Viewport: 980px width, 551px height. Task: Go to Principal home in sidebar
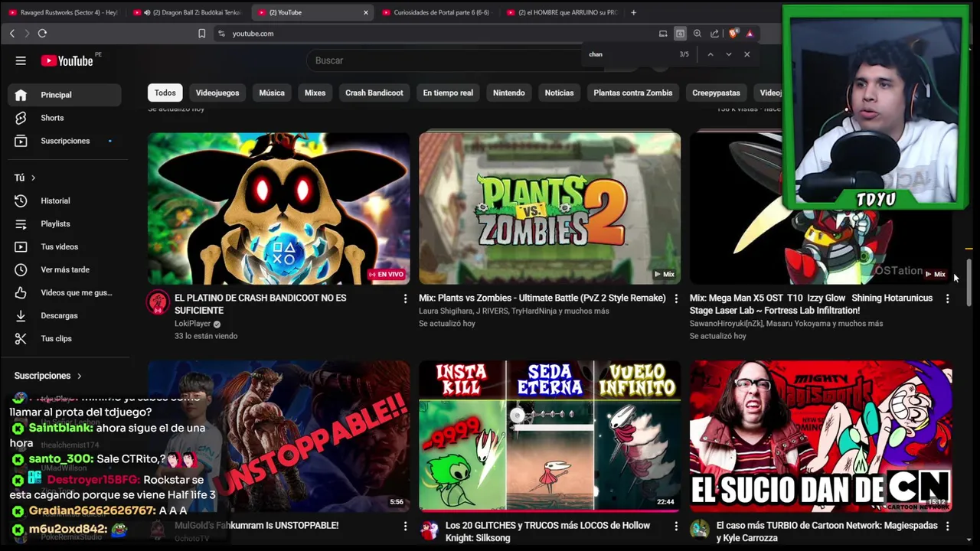coord(64,95)
